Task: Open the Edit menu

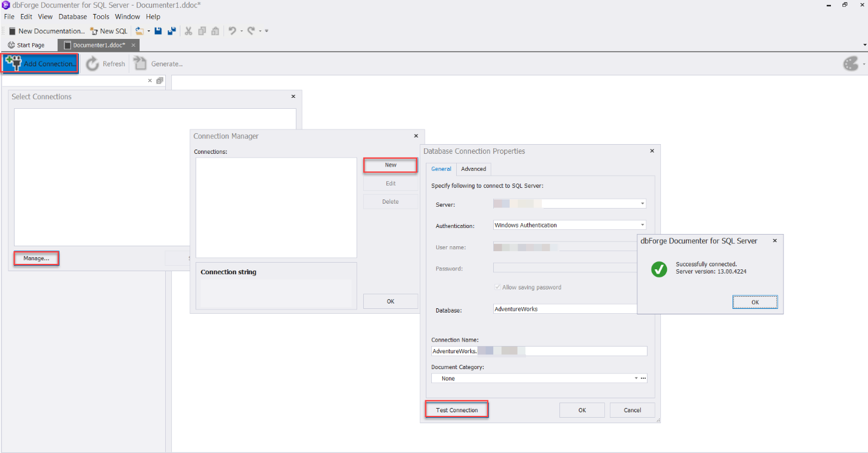Action: click(26, 16)
